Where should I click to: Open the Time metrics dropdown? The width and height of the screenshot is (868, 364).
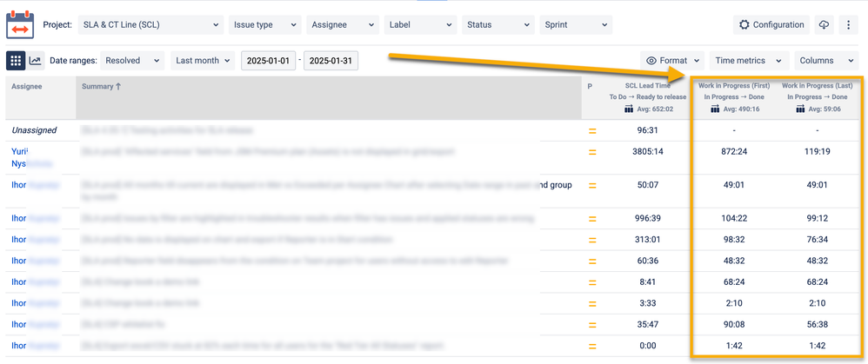[749, 61]
